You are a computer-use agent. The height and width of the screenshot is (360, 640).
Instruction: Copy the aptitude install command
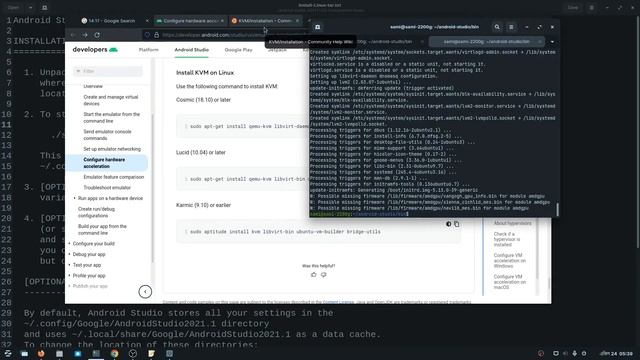click(x=456, y=224)
